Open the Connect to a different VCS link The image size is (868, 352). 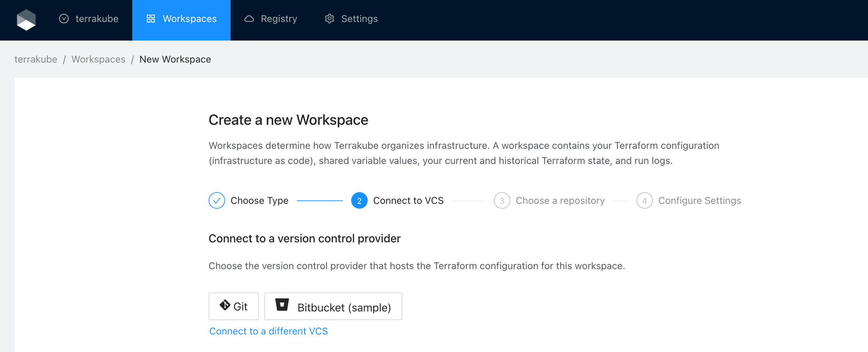pyautogui.click(x=268, y=331)
